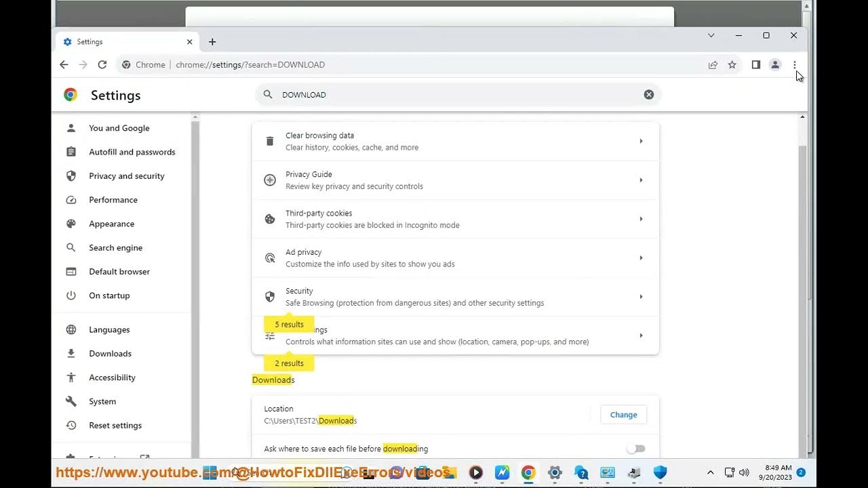The width and height of the screenshot is (868, 488).
Task: Switch to the Settings tab
Action: tap(126, 42)
